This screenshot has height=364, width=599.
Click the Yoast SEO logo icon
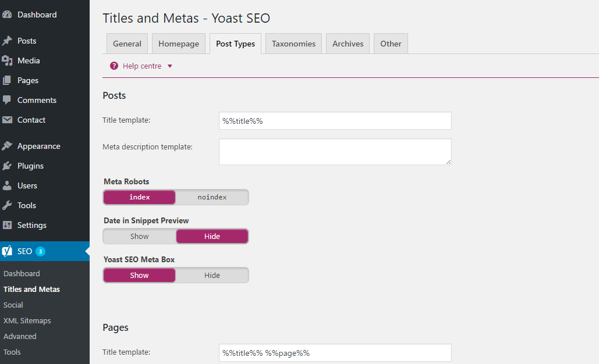pyautogui.click(x=7, y=251)
